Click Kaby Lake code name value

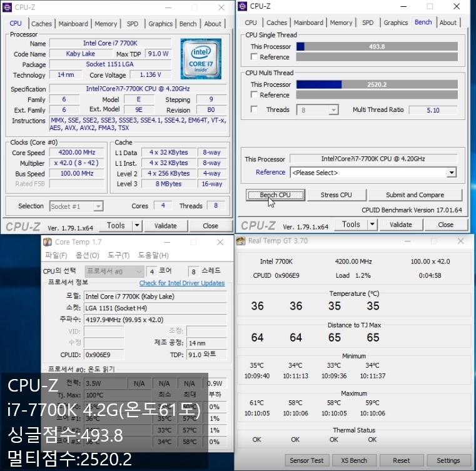tap(81, 54)
